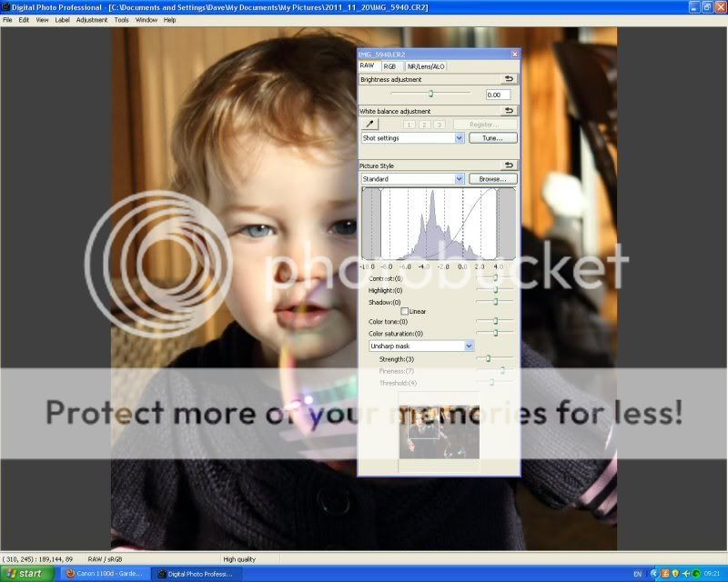
Task: Click the Brightness adjustment slider handle
Action: coord(430,94)
